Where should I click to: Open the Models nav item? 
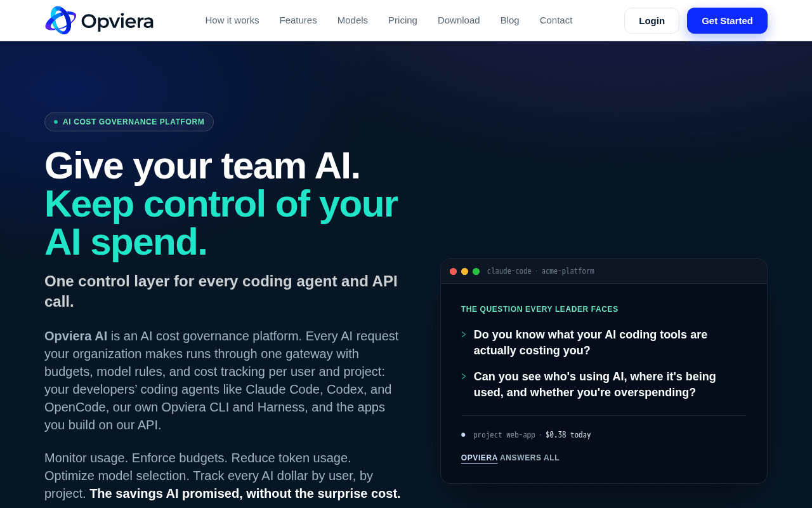click(353, 20)
